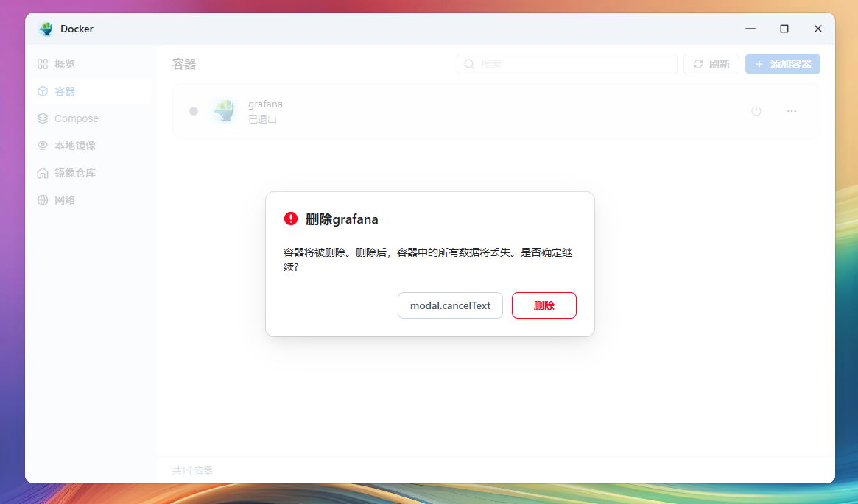The width and height of the screenshot is (858, 504).
Task: Confirm deletion with the 删除 button
Action: [544, 305]
